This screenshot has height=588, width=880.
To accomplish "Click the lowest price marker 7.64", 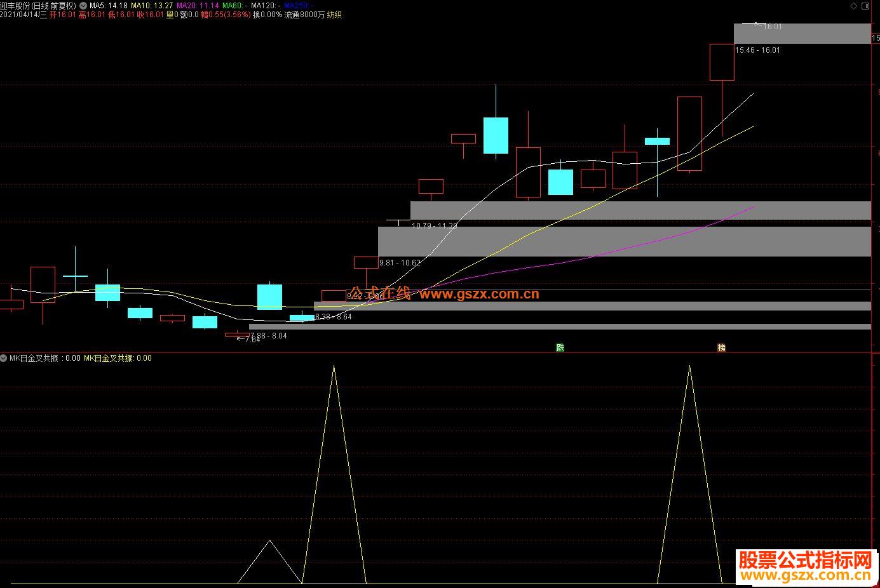I will [248, 340].
